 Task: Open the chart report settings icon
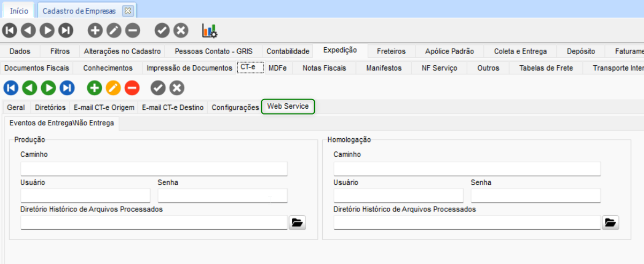pyautogui.click(x=209, y=31)
